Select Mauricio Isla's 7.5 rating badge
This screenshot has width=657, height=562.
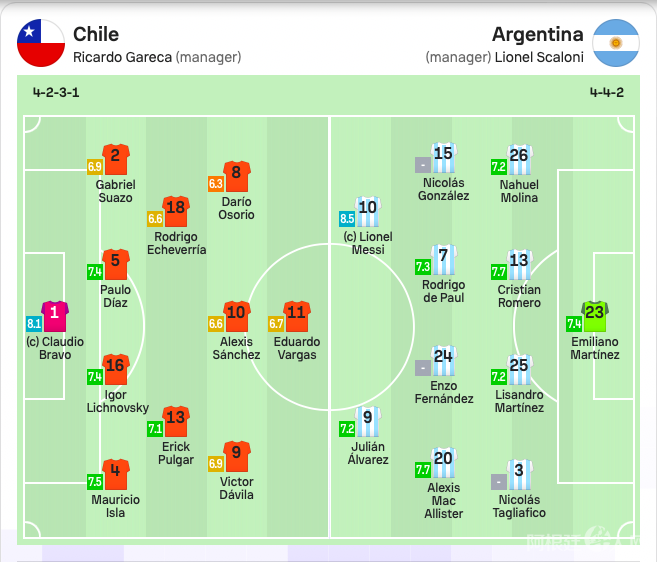tap(95, 481)
